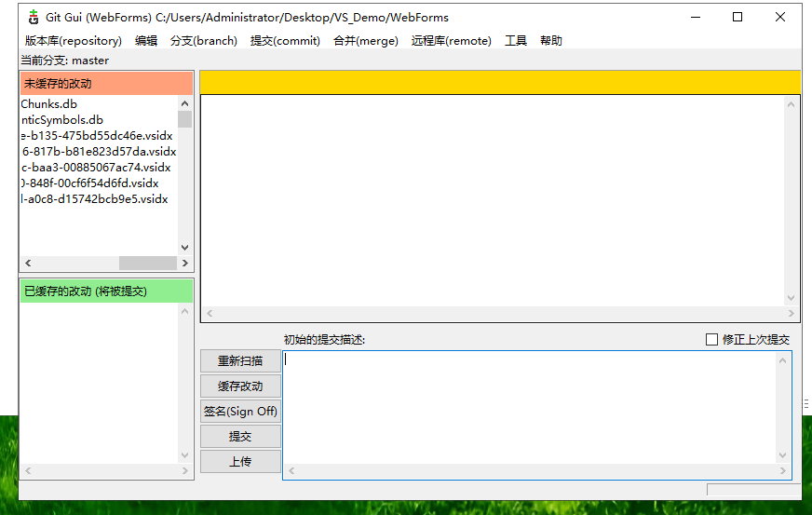812x515 pixels.
Task: Open the 版本库(repository) menu
Action: [74, 41]
